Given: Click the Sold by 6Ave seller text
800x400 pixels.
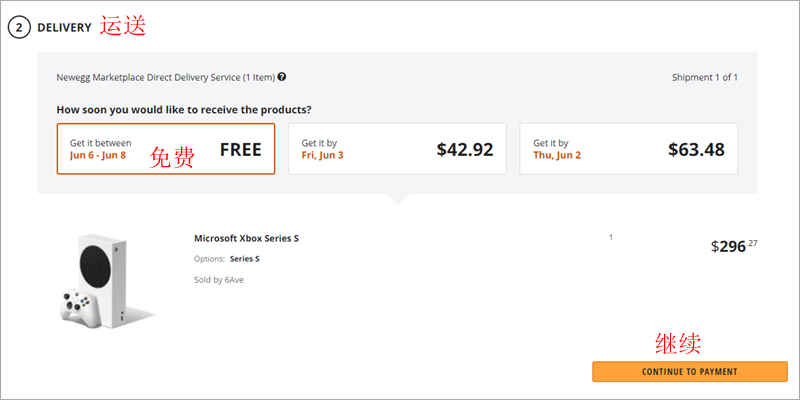Looking at the screenshot, I should click(x=218, y=280).
